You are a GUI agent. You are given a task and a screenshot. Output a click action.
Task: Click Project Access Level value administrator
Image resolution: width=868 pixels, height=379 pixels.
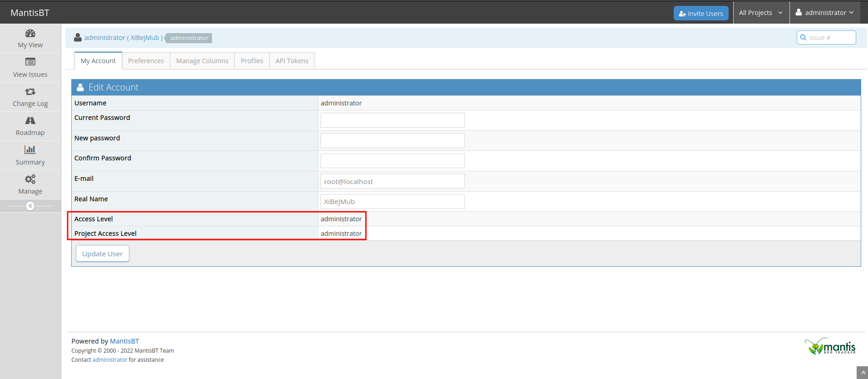(341, 234)
